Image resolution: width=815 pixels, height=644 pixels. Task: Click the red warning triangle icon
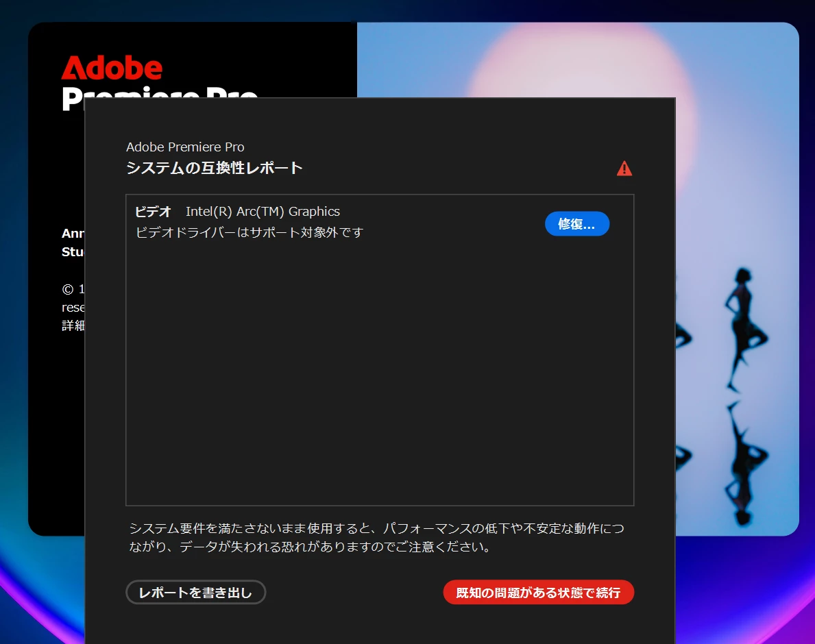(x=624, y=169)
